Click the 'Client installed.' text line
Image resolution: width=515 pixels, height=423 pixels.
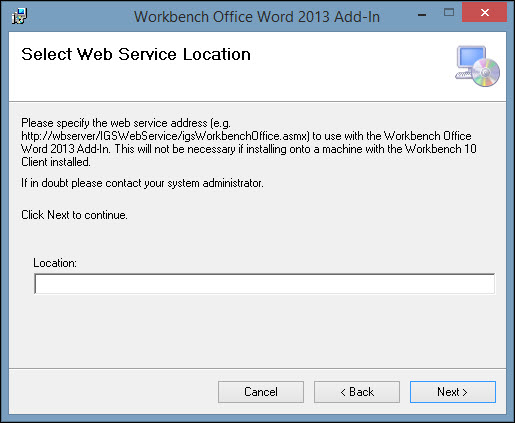point(56,162)
